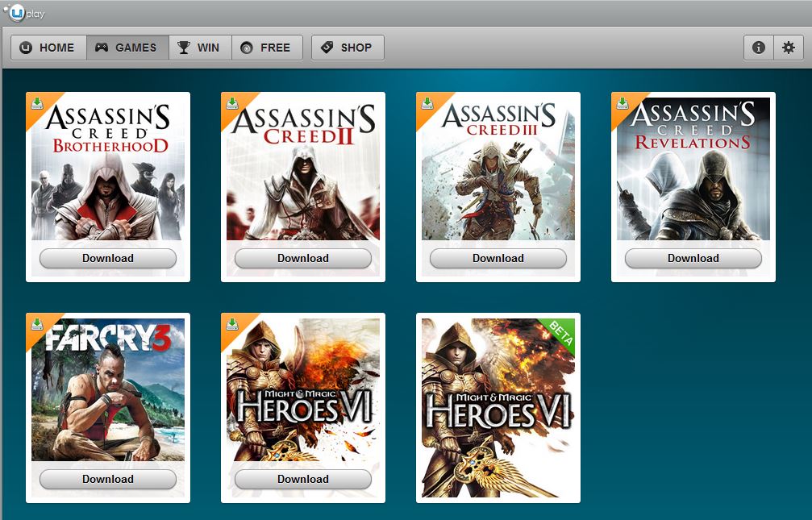The width and height of the screenshot is (812, 520).
Task: Click the BETA ribbon on Heroes VI
Action: (x=560, y=334)
